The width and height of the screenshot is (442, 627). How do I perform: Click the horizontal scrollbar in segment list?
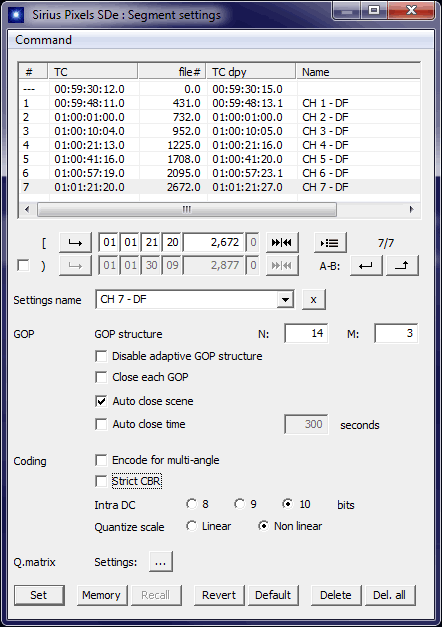point(219,210)
